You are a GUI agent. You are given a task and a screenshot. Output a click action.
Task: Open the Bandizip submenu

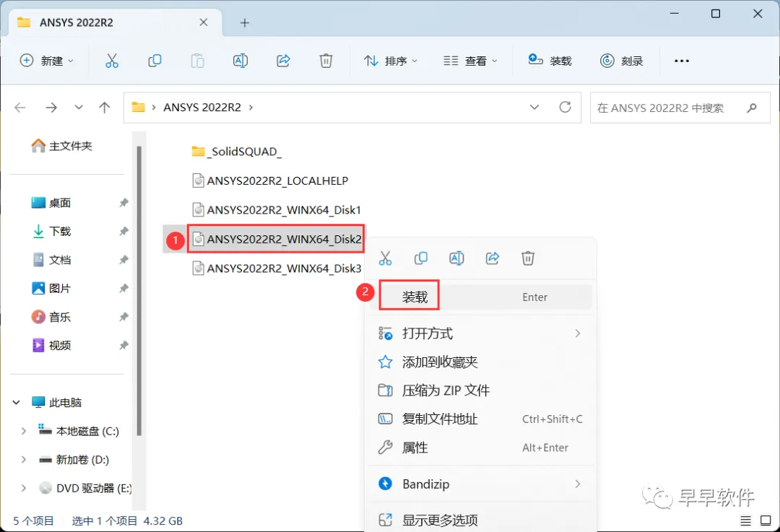(480, 484)
